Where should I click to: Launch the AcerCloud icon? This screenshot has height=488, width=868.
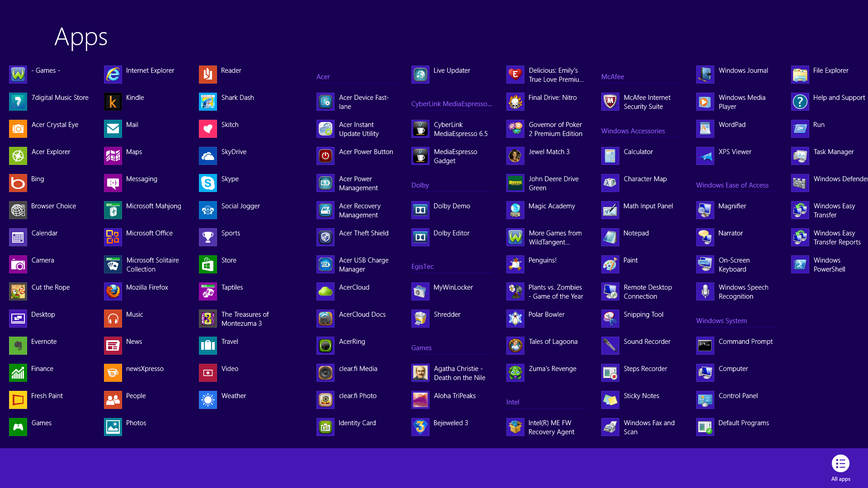point(325,291)
